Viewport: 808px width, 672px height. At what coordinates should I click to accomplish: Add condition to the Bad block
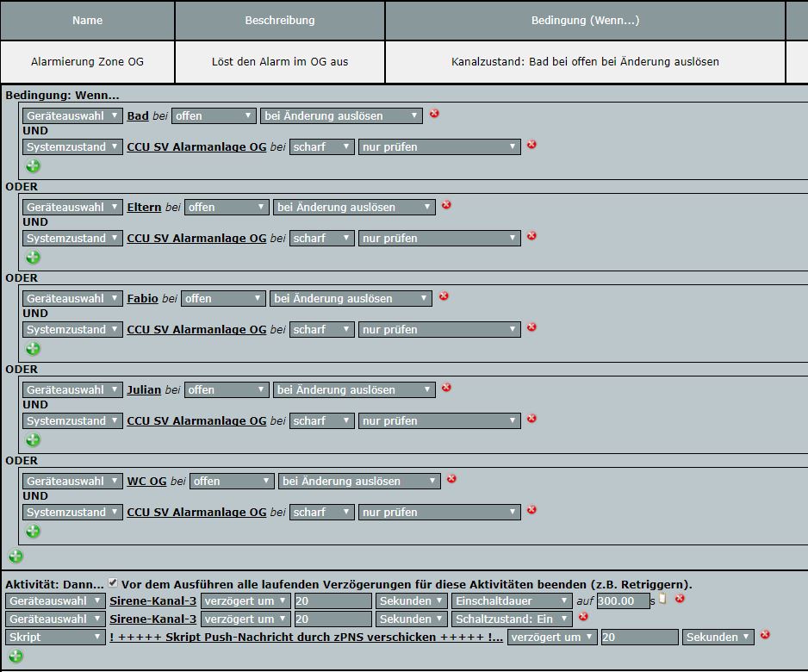(33, 166)
